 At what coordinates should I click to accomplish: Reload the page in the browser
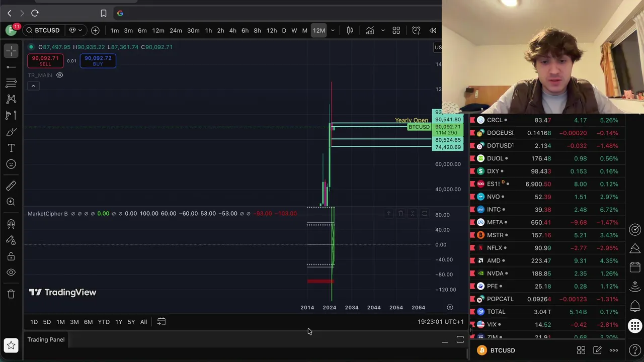[35, 13]
